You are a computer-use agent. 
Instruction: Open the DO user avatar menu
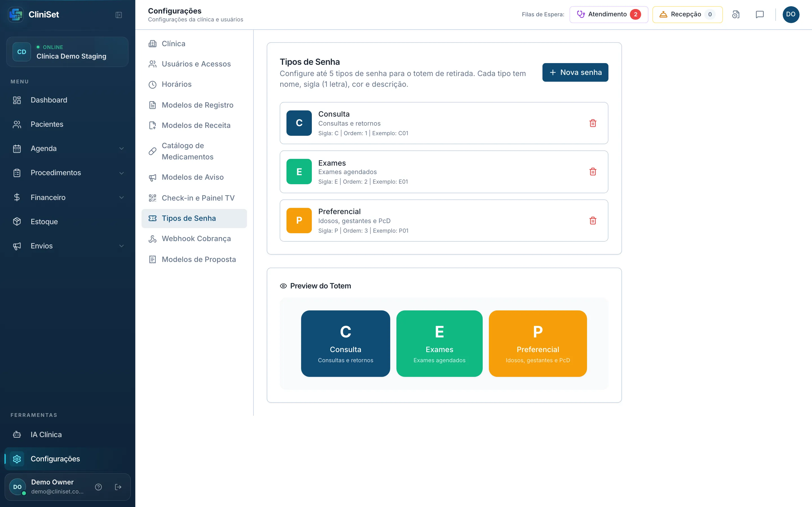(791, 14)
